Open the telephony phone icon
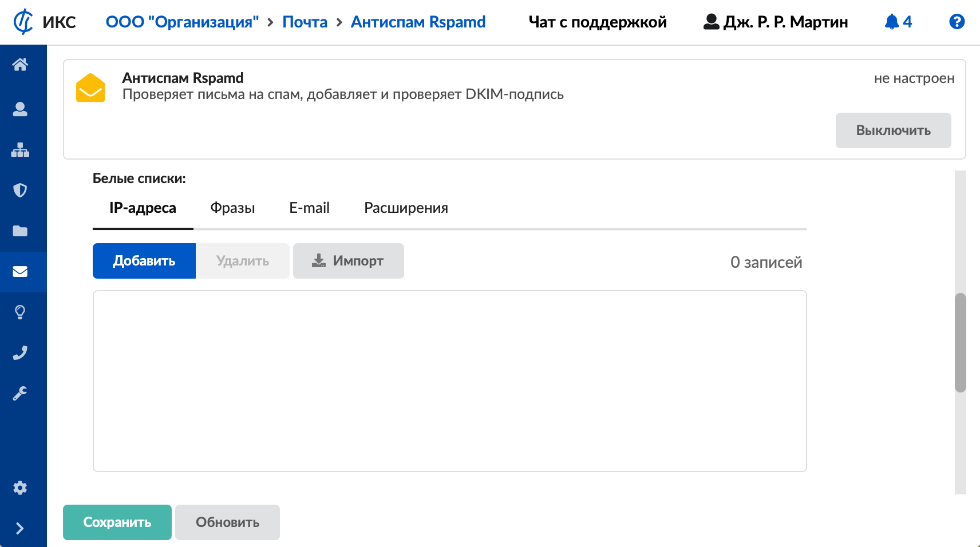This screenshot has width=980, height=547. click(x=20, y=352)
